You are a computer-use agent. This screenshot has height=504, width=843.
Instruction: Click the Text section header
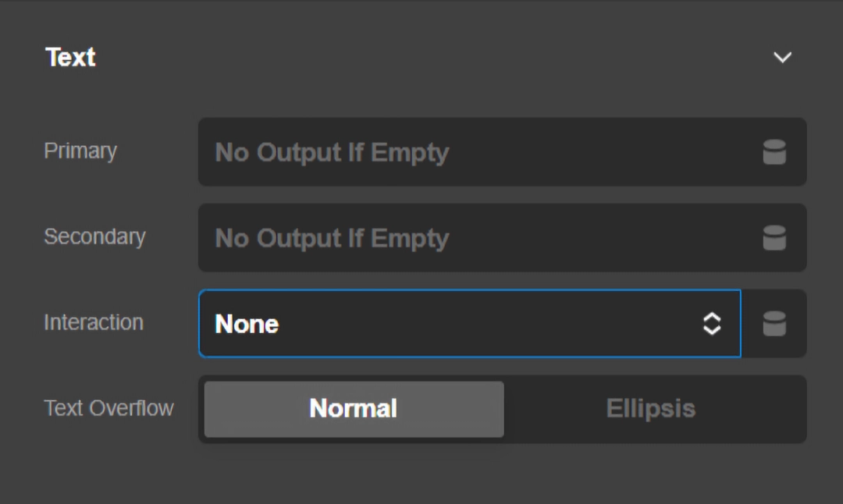pyautogui.click(x=70, y=56)
